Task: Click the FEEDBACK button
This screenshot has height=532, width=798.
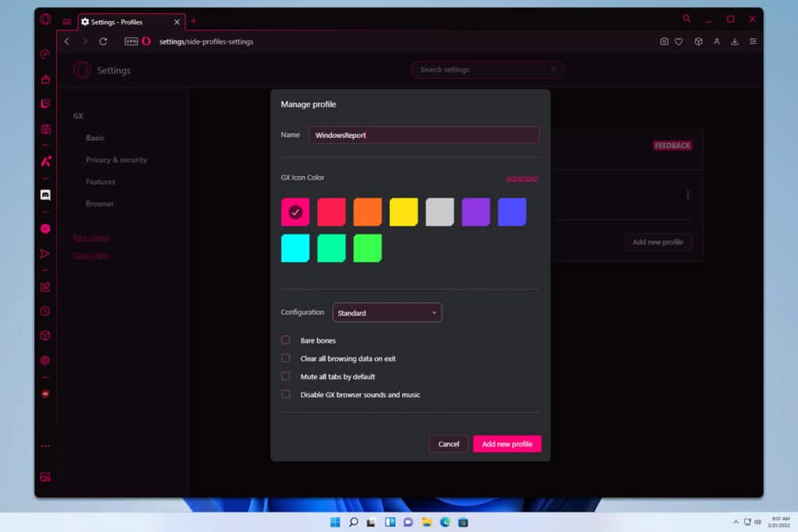Action: pos(673,146)
